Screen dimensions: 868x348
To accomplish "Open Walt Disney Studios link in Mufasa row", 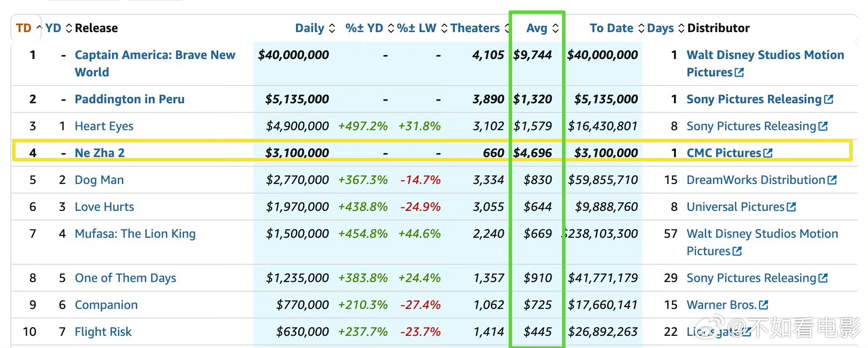I will [x=762, y=242].
